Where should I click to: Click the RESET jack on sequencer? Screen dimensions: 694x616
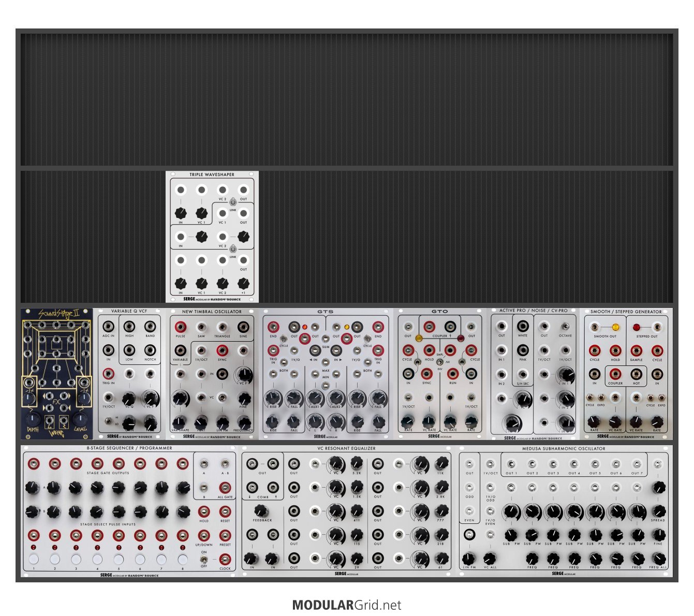[x=225, y=511]
